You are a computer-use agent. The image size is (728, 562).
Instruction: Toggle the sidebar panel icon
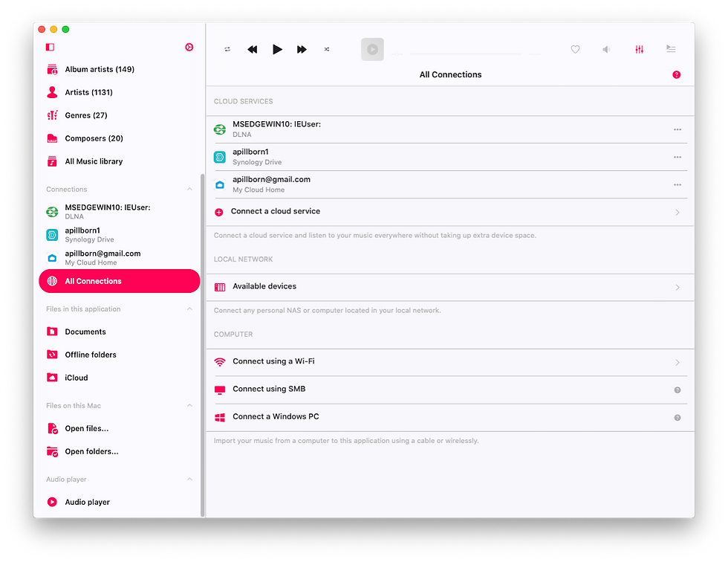51,47
